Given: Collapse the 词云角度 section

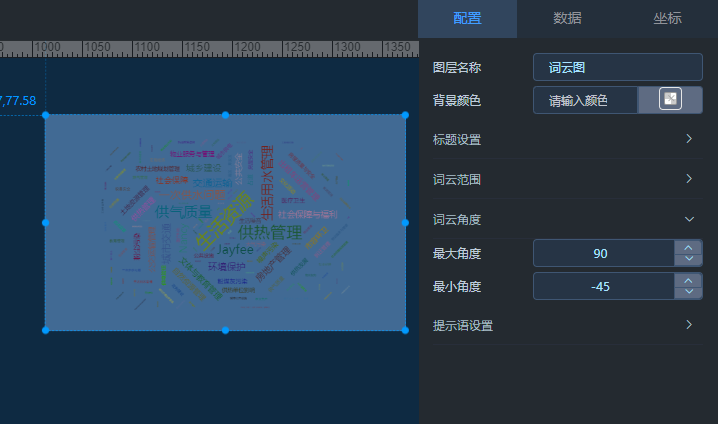Looking at the screenshot, I should tap(689, 218).
